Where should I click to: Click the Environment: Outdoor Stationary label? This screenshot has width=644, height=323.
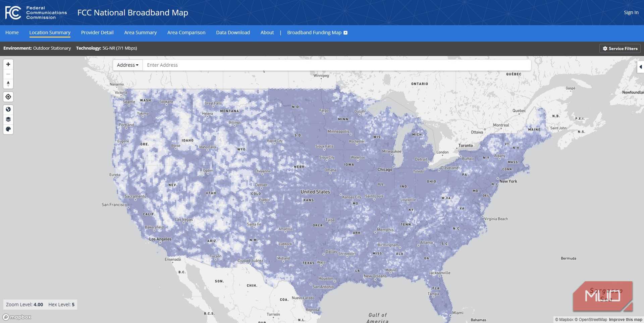(37, 48)
